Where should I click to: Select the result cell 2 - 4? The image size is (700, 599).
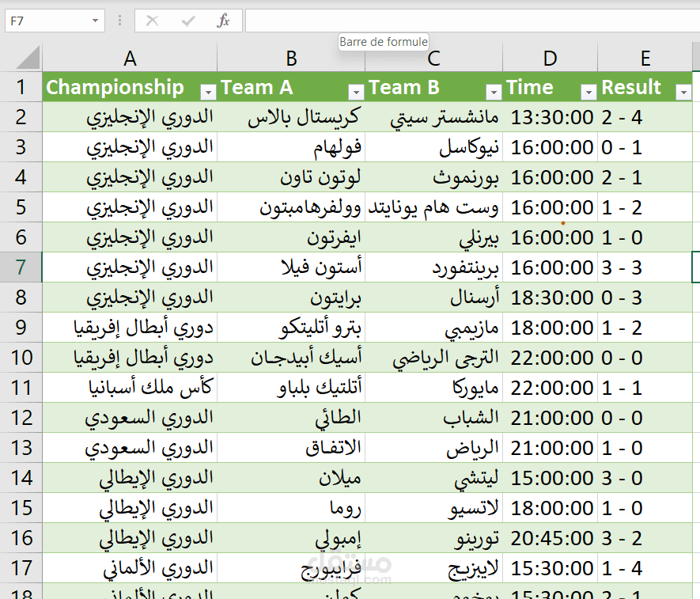point(645,117)
